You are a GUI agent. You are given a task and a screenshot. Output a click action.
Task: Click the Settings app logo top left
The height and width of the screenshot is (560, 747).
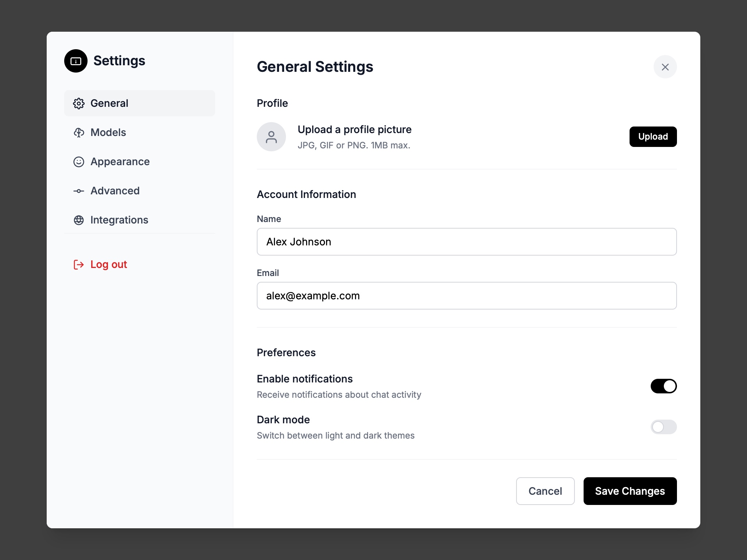(x=76, y=61)
